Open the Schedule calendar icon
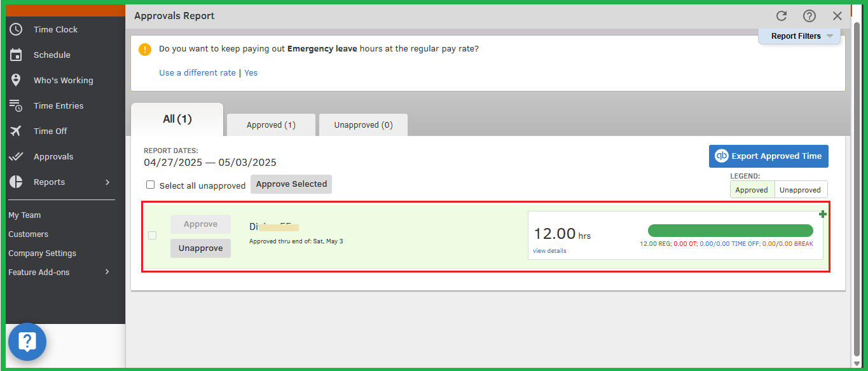The width and height of the screenshot is (868, 371). point(16,55)
